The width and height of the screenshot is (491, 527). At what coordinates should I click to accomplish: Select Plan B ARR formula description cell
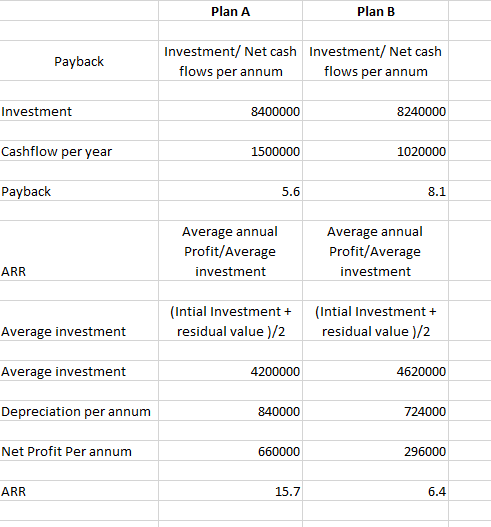375,251
